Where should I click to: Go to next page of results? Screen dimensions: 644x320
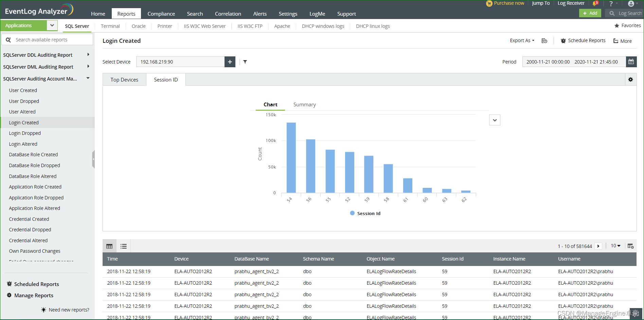click(x=598, y=246)
